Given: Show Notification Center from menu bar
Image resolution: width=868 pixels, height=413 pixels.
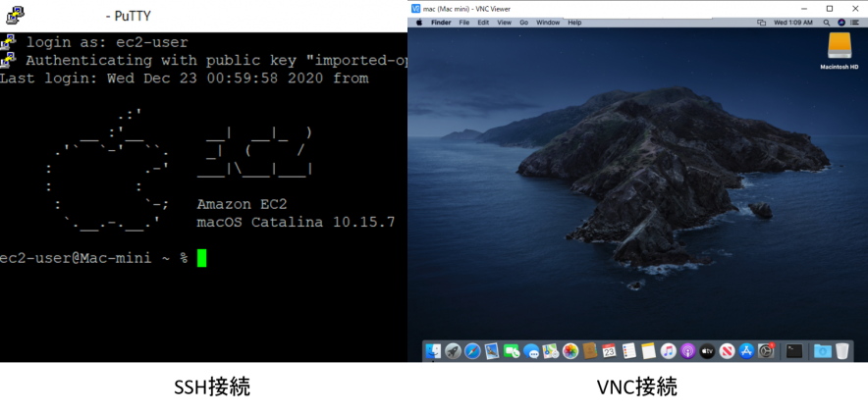Looking at the screenshot, I should click(x=855, y=22).
